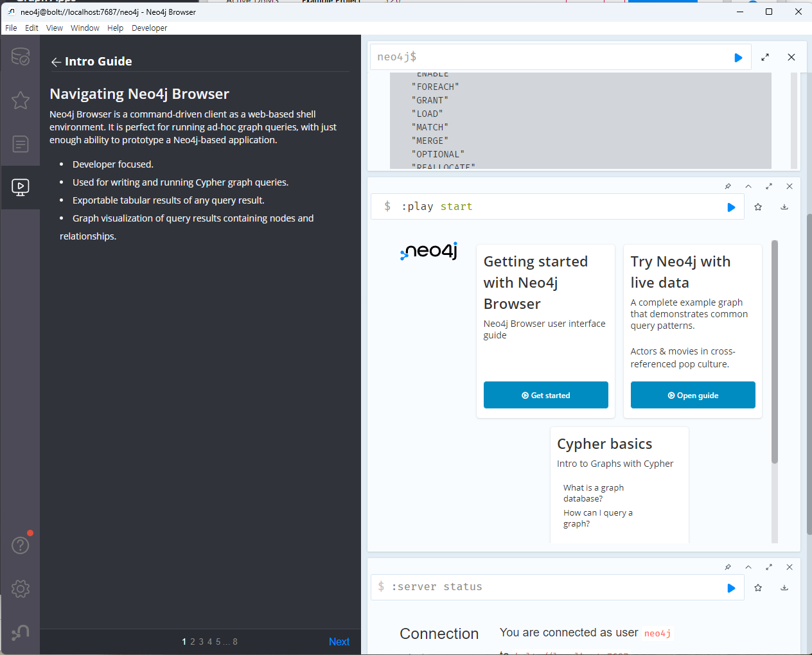Open the Developer menu
The width and height of the screenshot is (812, 655).
point(149,28)
